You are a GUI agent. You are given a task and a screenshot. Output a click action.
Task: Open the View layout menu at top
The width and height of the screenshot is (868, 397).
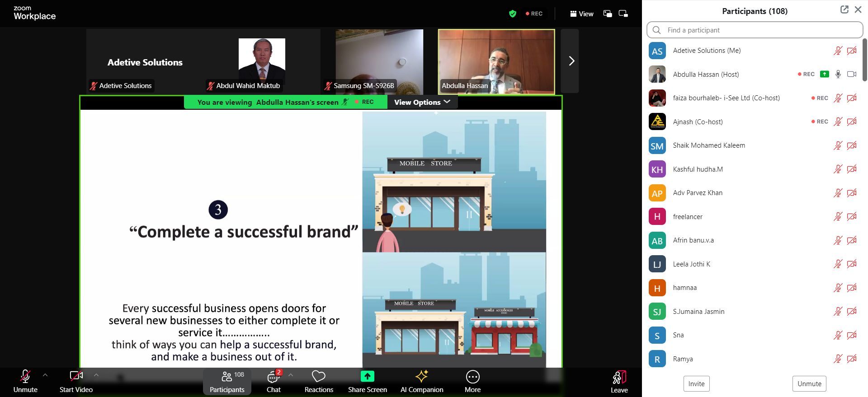pos(581,14)
